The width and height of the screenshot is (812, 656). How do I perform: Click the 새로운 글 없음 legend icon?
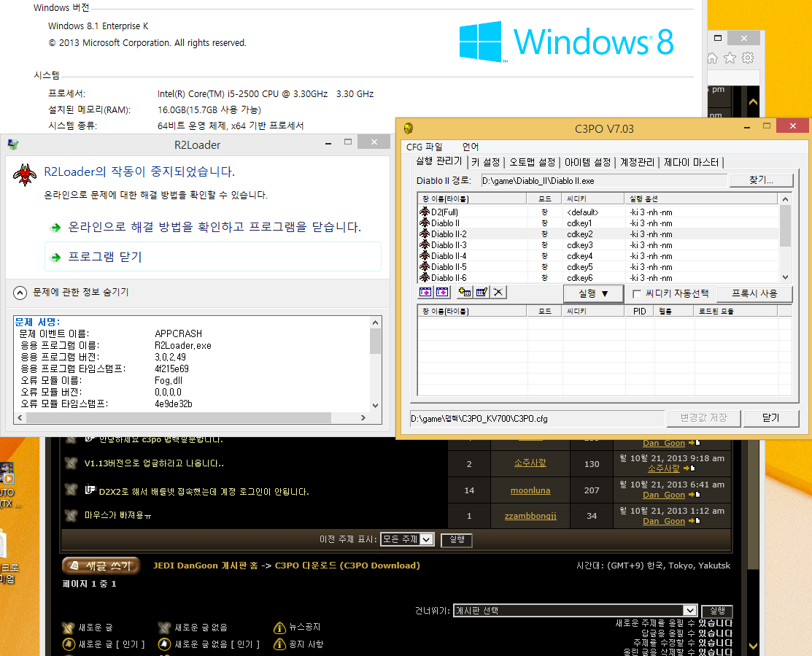pos(164,628)
